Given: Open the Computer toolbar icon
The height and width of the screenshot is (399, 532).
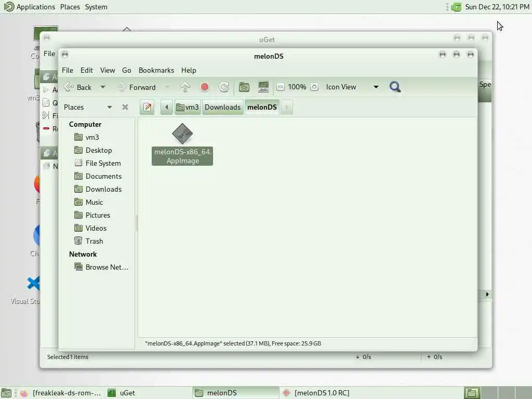Looking at the screenshot, I should [x=263, y=87].
